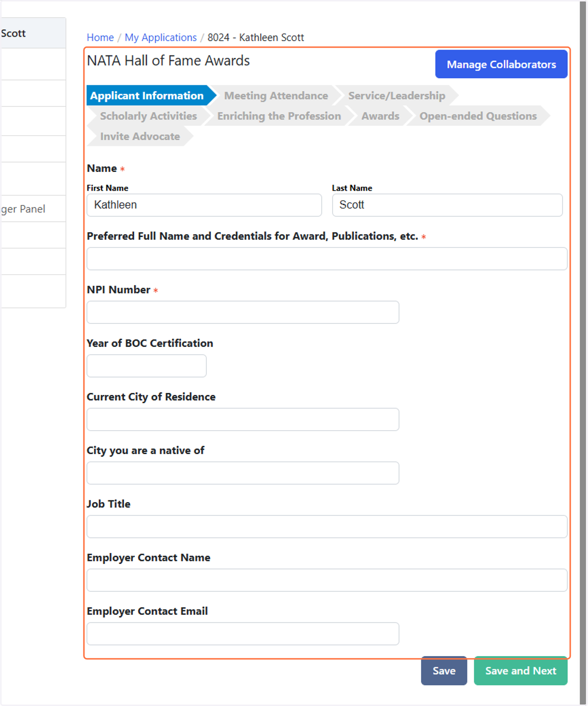Open the Enriching the Profession step

click(x=279, y=116)
